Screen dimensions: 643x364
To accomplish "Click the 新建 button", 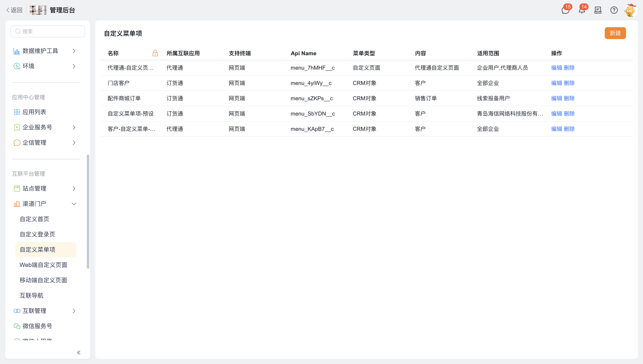I will point(615,33).
